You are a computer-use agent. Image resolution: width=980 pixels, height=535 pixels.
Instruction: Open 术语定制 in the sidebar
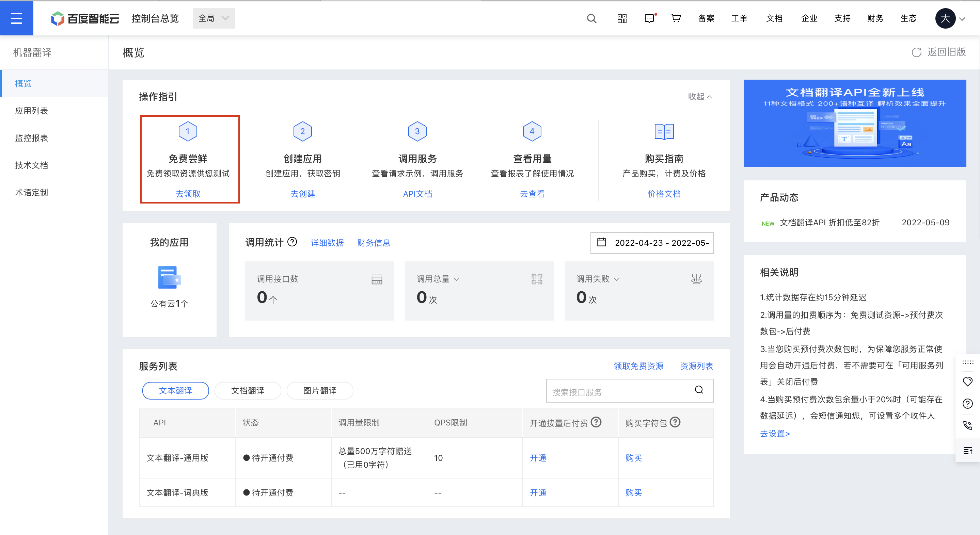click(55, 192)
